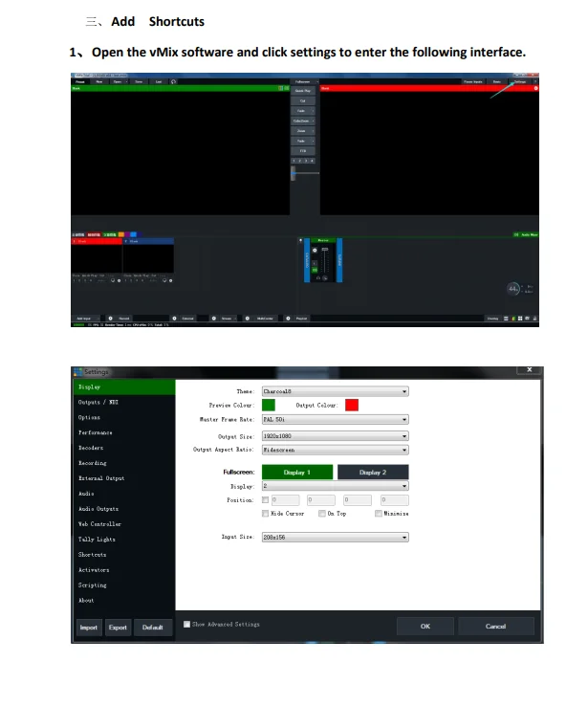Image resolution: width=588 pixels, height=706 pixels.
Task: Click the red Output Colour swatch
Action: 352,405
